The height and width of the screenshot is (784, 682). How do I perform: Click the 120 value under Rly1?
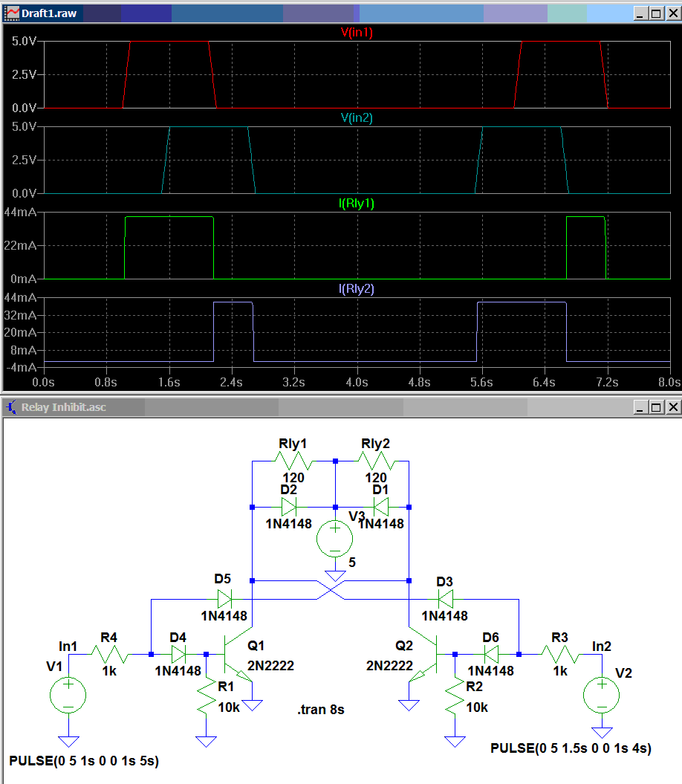[x=293, y=478]
